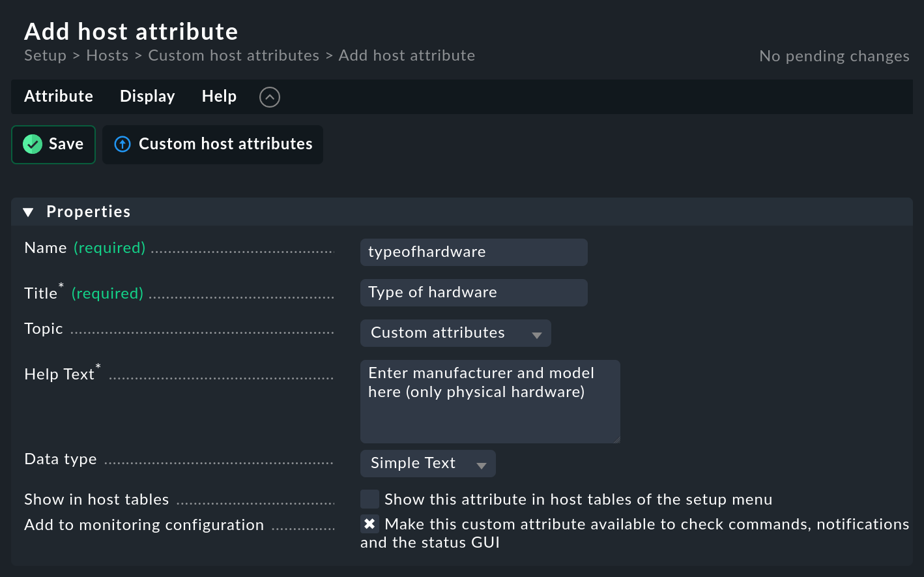Click the 'Add host attribute' page title
Screen dimensions: 924x577
pyautogui.click(x=131, y=31)
